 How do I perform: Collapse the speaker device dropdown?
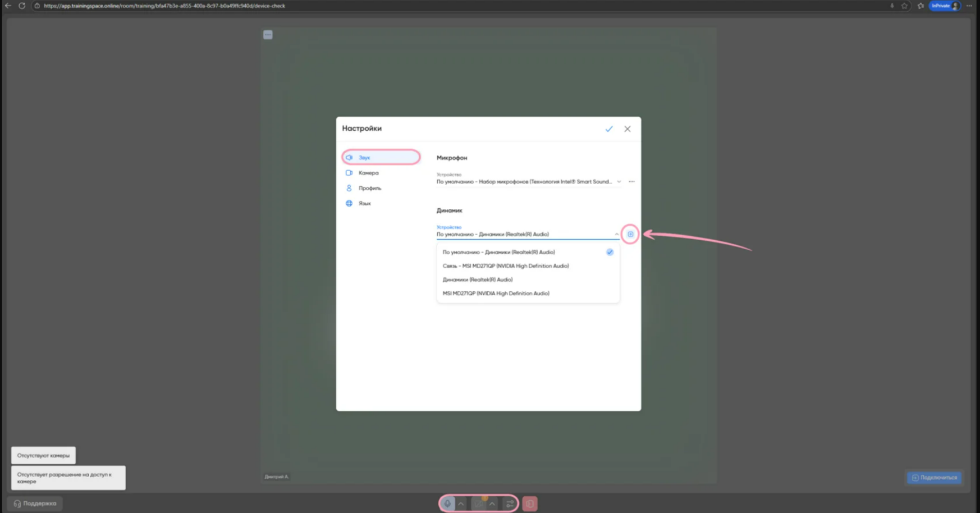coord(616,235)
